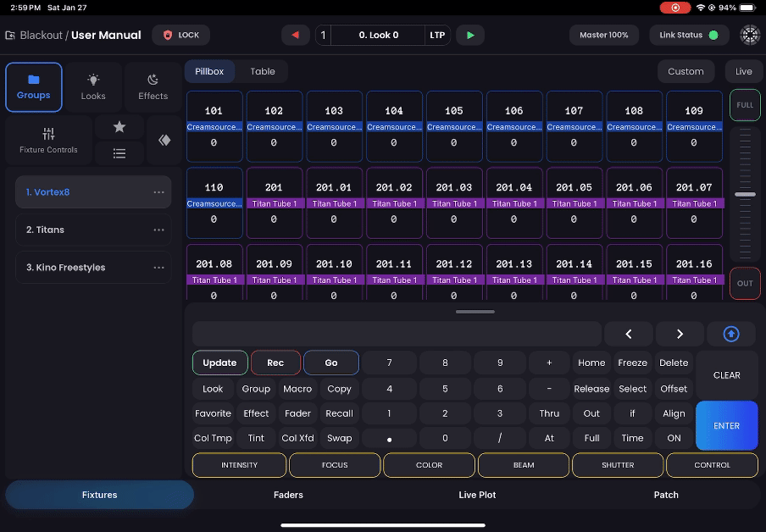766x532 pixels.
Task: Switch to the Live Plot tab
Action: pyautogui.click(x=477, y=495)
